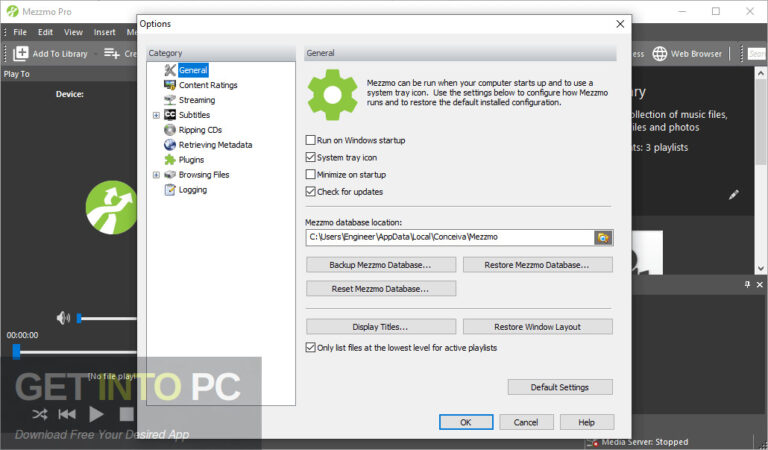Expand the Subtitles tree node
768x450 pixels.
156,115
